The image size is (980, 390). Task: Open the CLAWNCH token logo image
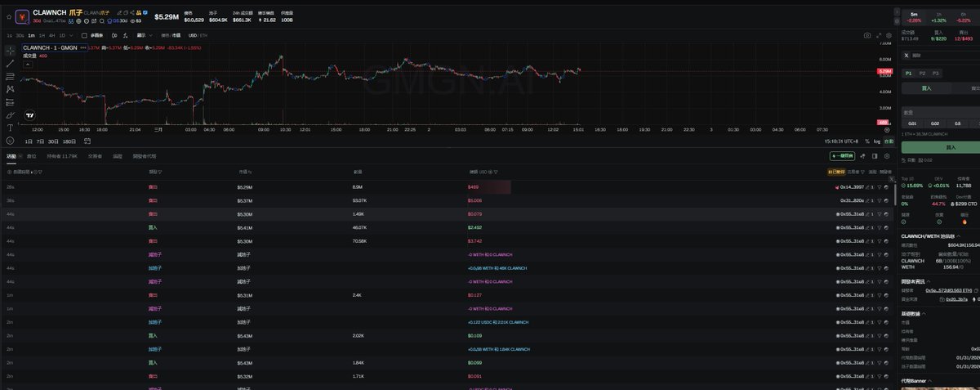[x=21, y=16]
